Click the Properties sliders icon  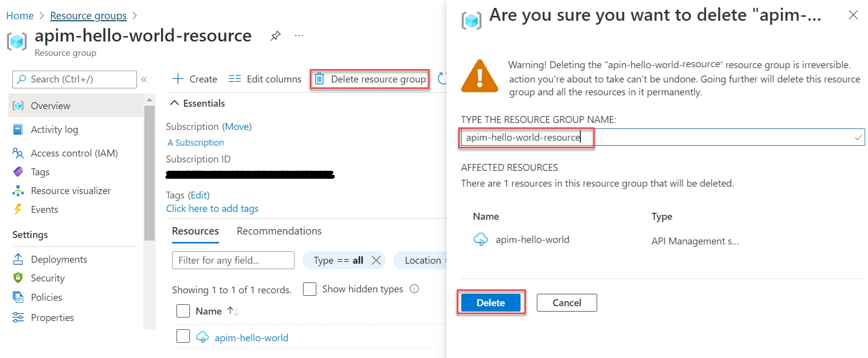tap(18, 317)
